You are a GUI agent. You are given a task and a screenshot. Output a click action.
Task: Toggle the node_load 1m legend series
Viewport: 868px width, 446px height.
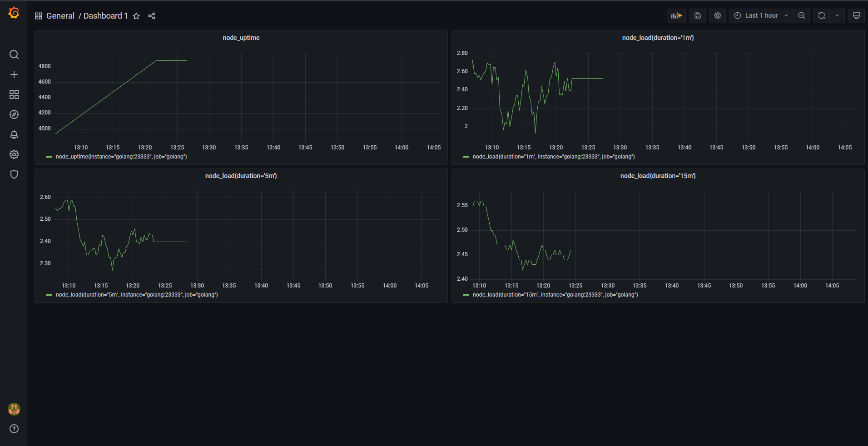554,157
